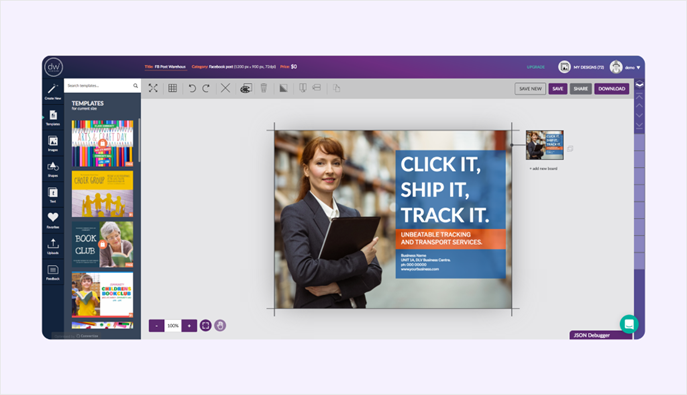Open the Shapes sidebar panel

[x=53, y=169]
